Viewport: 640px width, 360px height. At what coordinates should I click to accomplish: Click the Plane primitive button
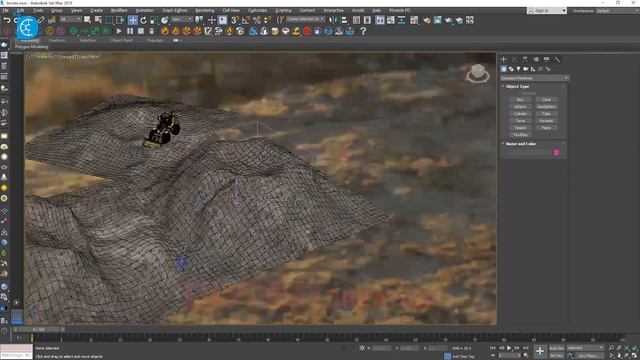[546, 128]
